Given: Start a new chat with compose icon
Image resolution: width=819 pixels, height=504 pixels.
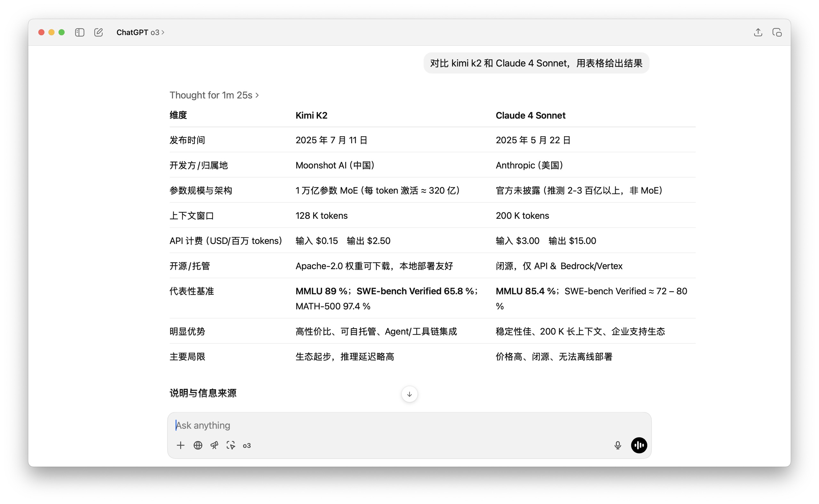Looking at the screenshot, I should 98,32.
